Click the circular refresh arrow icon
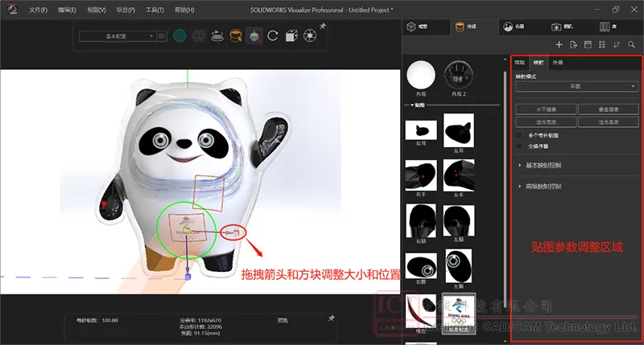 (x=272, y=36)
